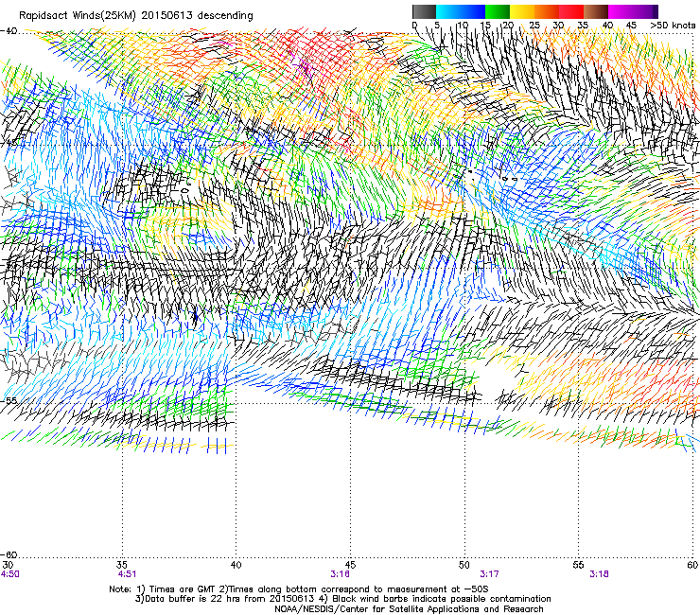Click the red 30-35 knots legend swatch

tap(571, 11)
